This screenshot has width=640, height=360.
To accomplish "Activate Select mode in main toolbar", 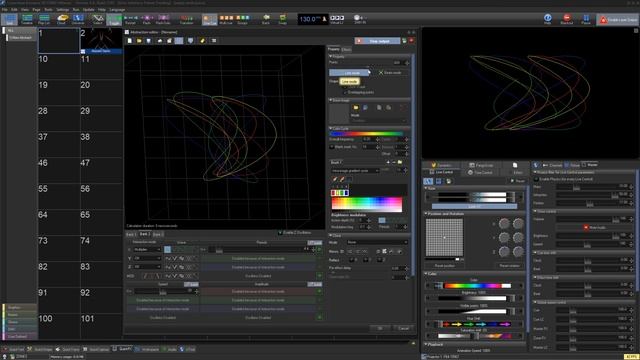I will pyautogui.click(x=97, y=19).
